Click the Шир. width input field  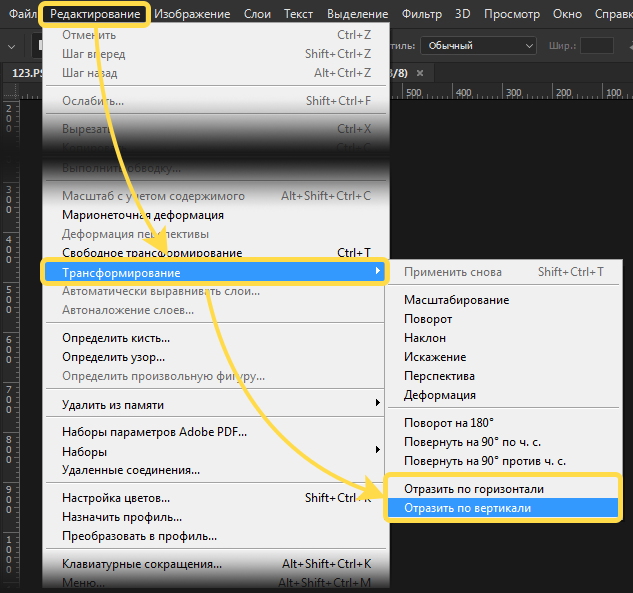[597, 45]
